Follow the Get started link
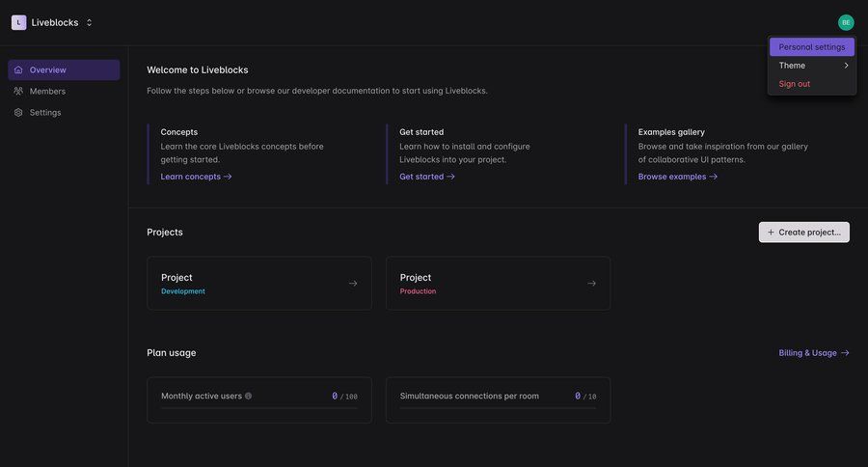 tap(427, 177)
